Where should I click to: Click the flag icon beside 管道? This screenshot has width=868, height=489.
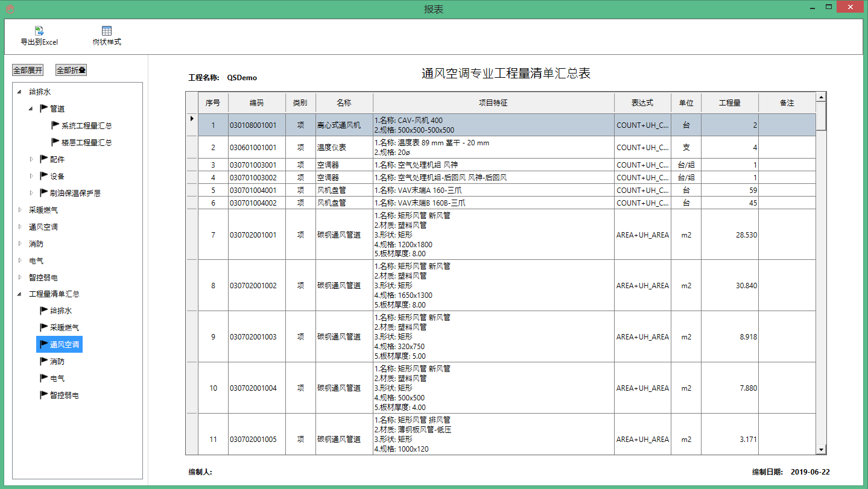point(43,108)
